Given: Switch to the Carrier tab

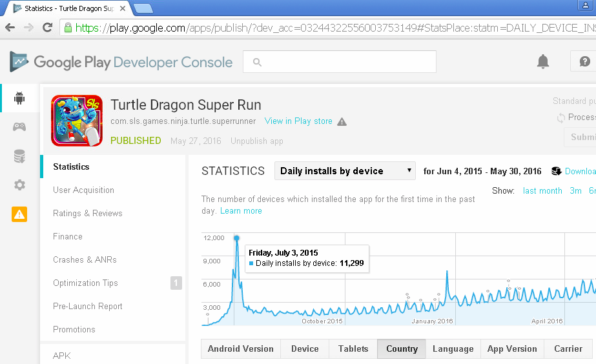Looking at the screenshot, I should (568, 349).
